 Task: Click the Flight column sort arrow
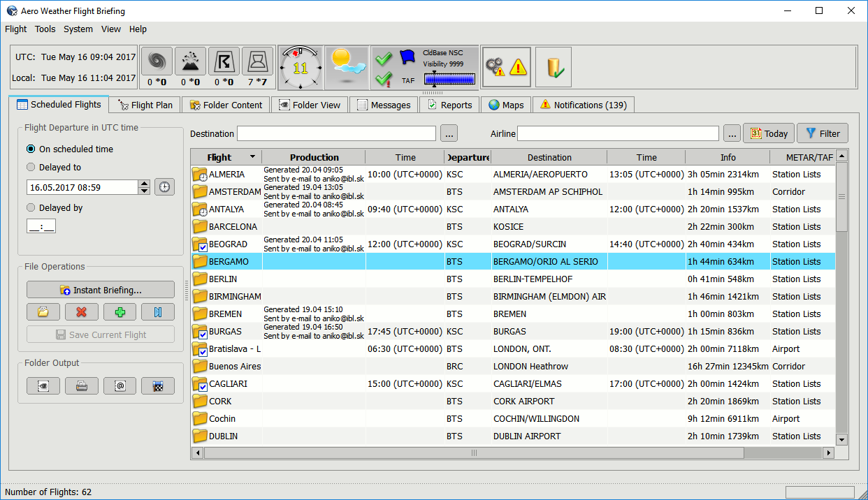[252, 157]
